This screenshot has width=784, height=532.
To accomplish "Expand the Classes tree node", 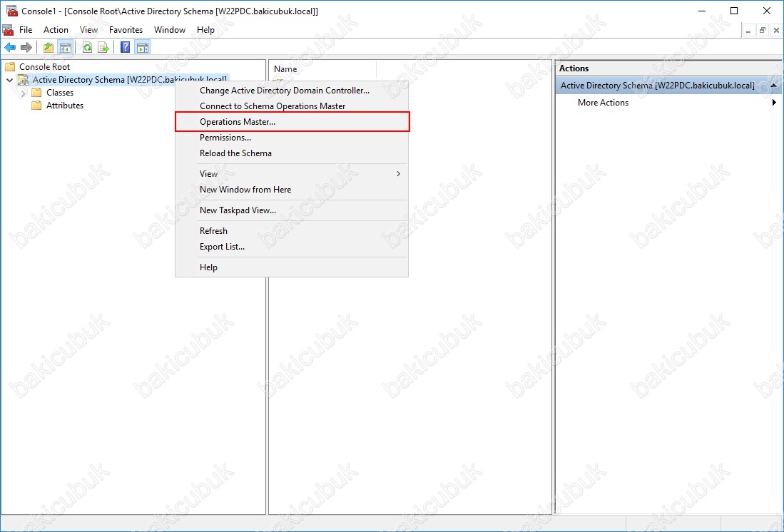I will [x=23, y=93].
